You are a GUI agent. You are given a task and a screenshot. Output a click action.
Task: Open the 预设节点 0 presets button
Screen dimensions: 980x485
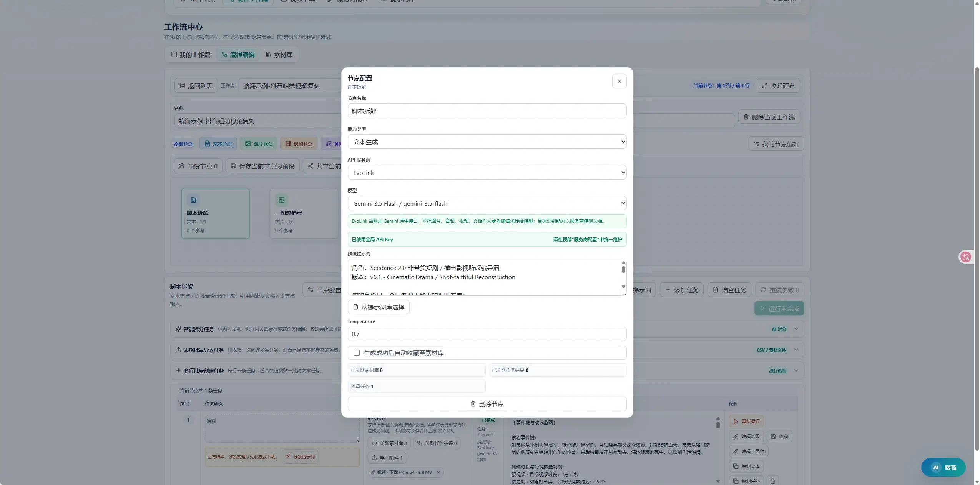[x=198, y=166]
